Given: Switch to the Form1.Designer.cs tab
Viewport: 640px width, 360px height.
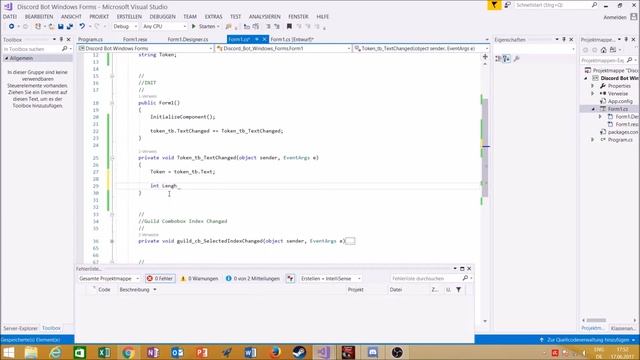Looking at the screenshot, I should [188, 40].
